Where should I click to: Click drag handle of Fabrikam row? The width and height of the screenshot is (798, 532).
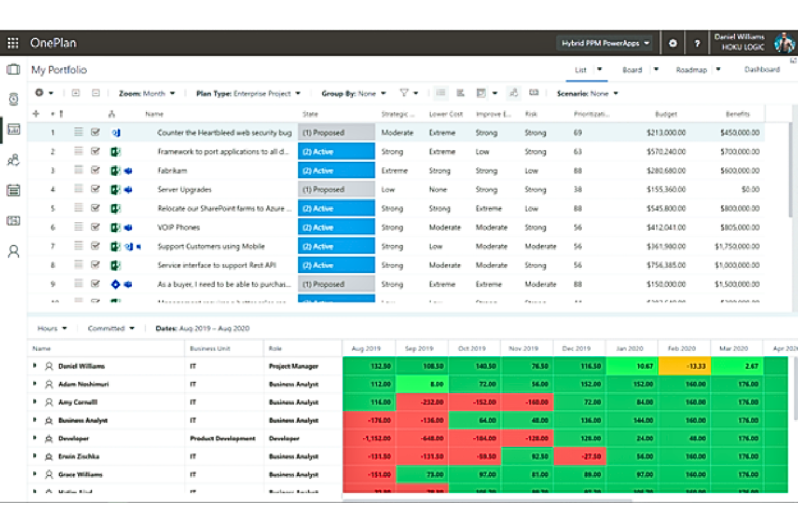pyautogui.click(x=79, y=170)
